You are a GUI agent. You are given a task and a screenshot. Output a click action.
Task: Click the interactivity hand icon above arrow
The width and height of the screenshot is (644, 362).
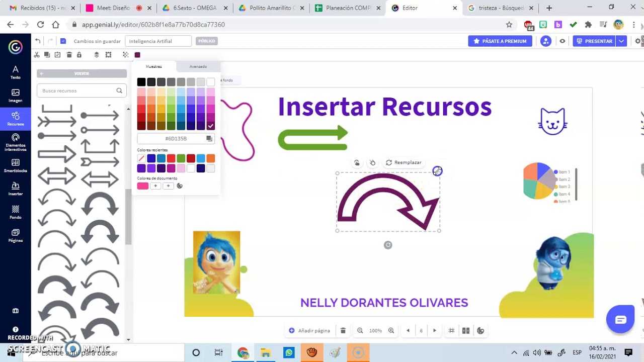click(x=357, y=162)
